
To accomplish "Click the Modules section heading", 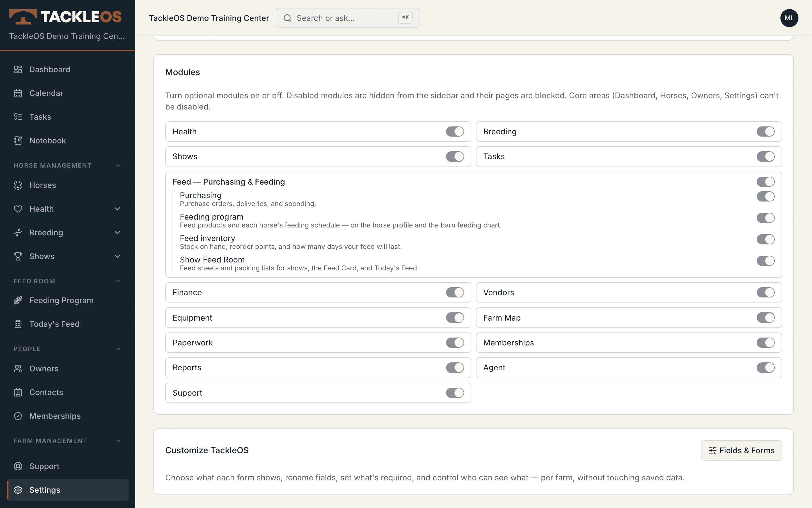I will (182, 72).
